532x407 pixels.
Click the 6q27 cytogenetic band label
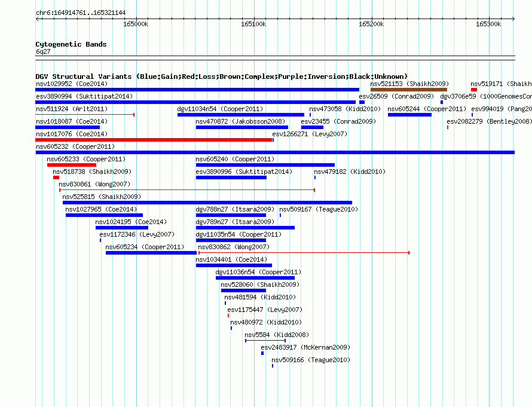pyautogui.click(x=43, y=51)
